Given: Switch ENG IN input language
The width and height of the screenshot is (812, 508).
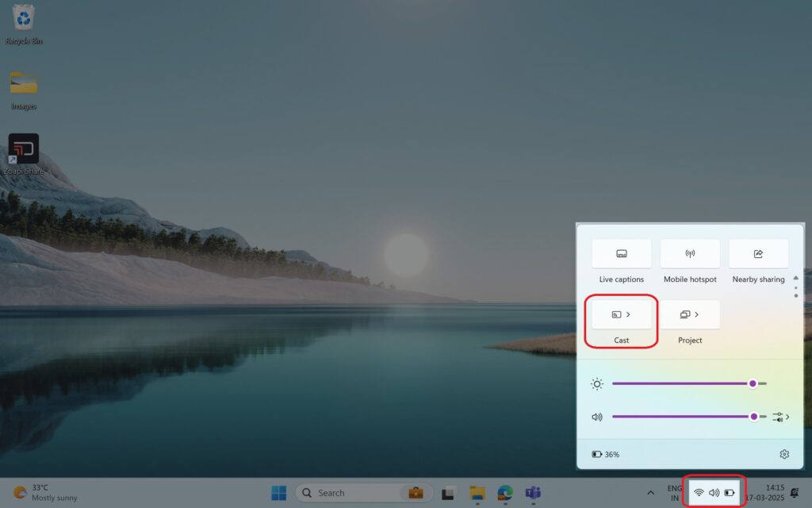Looking at the screenshot, I should coord(674,493).
